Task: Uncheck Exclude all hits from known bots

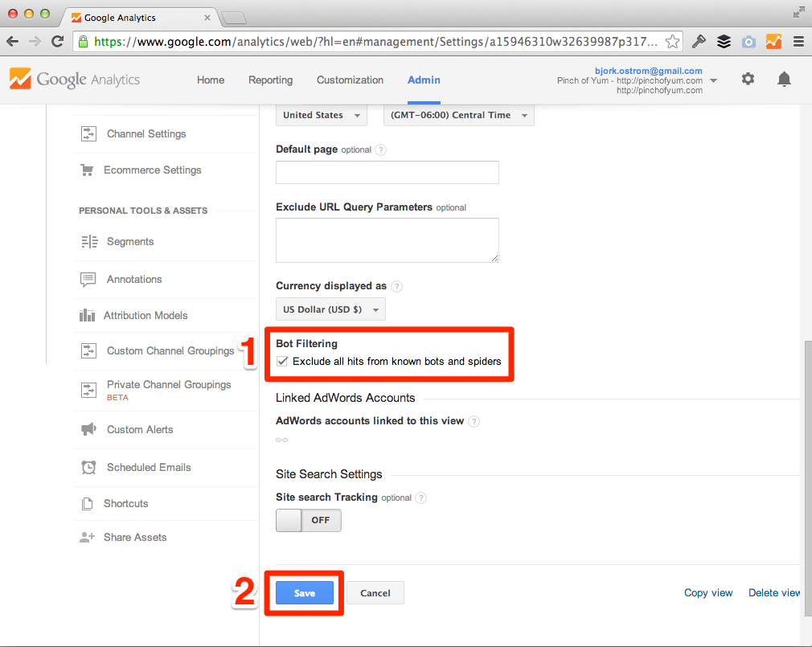Action: pos(282,362)
